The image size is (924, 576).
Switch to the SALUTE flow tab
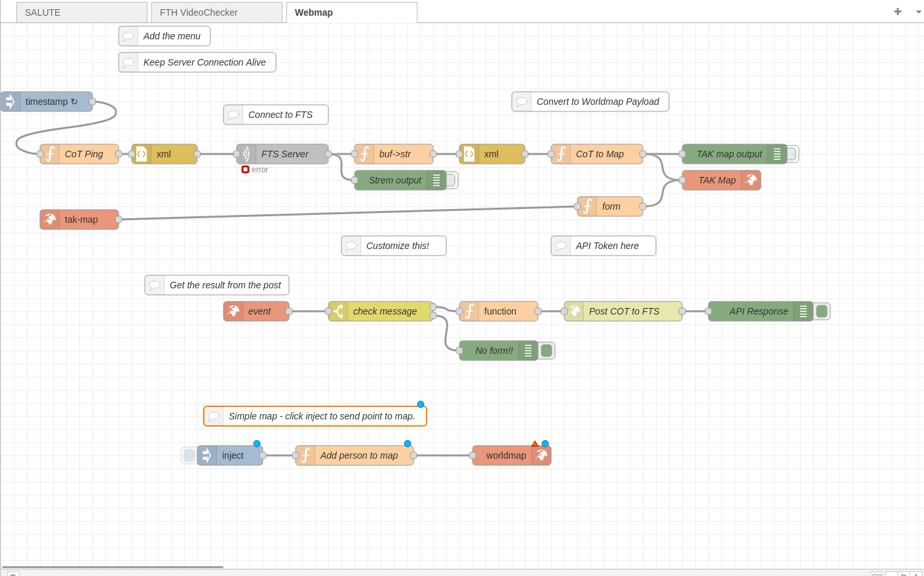tap(82, 12)
